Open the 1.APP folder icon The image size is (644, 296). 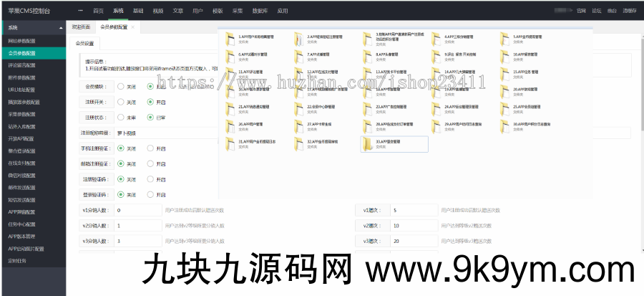point(232,37)
